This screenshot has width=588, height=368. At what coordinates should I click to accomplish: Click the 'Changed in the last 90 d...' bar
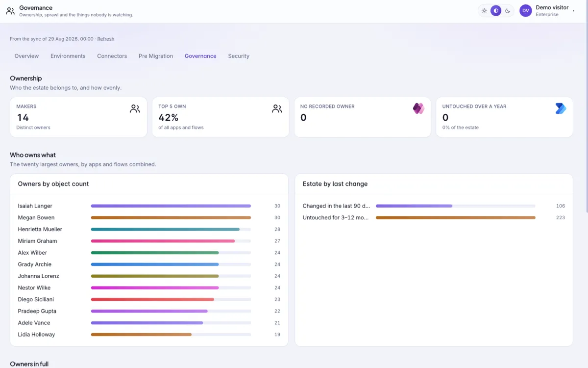click(456, 206)
